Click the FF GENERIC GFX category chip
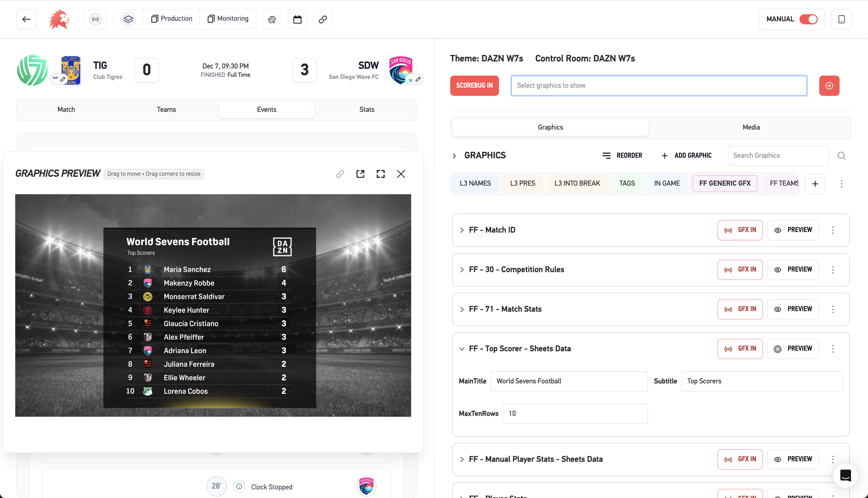868x498 pixels. [x=725, y=183]
